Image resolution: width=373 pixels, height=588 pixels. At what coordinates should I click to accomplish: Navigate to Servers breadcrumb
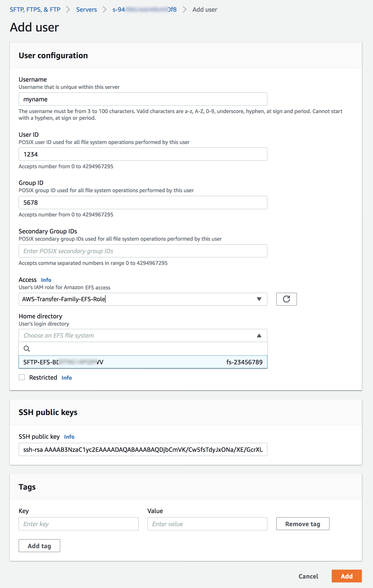pos(86,9)
